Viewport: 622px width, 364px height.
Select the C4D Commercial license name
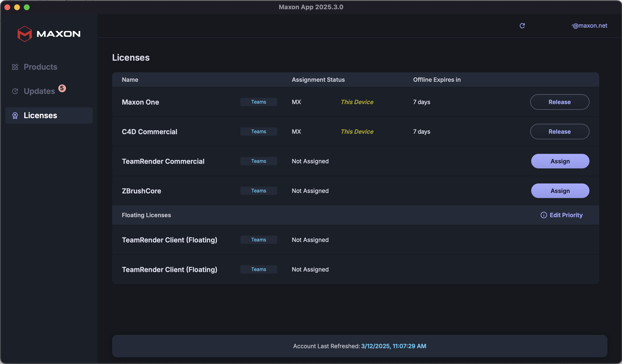[150, 132]
